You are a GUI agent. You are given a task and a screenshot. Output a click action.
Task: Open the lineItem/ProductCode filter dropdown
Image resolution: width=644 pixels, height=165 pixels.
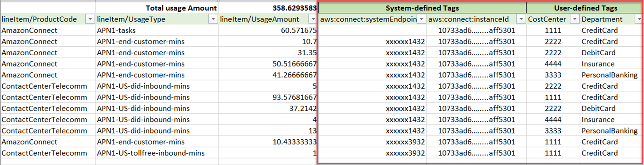coord(90,19)
